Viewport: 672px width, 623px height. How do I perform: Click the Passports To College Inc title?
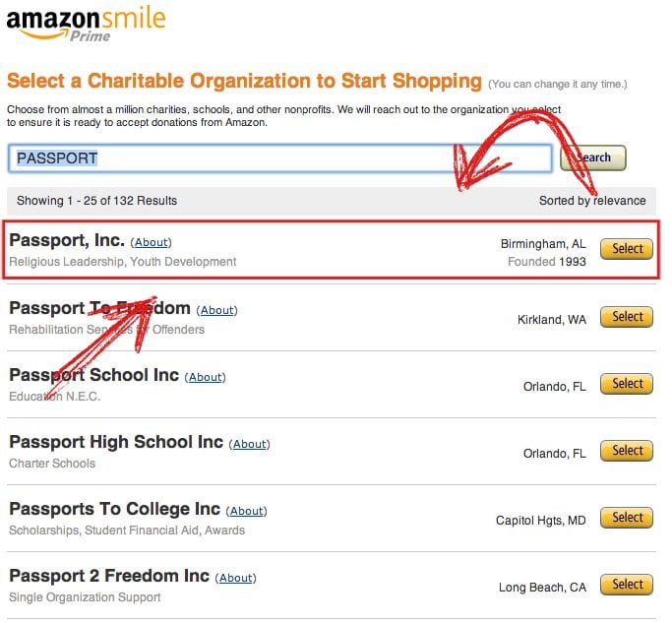point(114,509)
